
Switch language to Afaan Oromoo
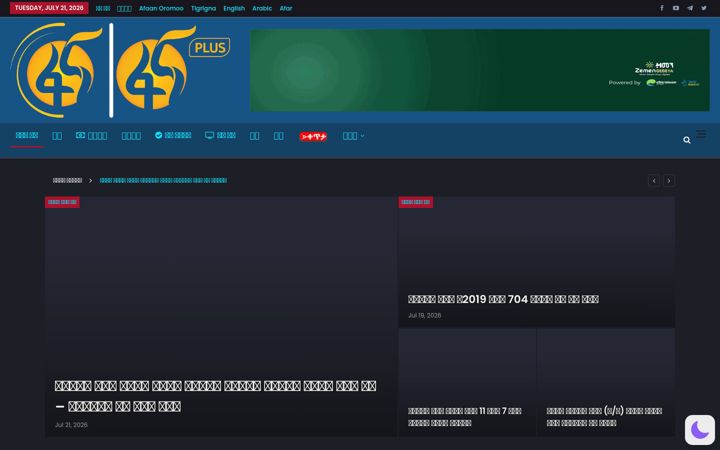(161, 8)
